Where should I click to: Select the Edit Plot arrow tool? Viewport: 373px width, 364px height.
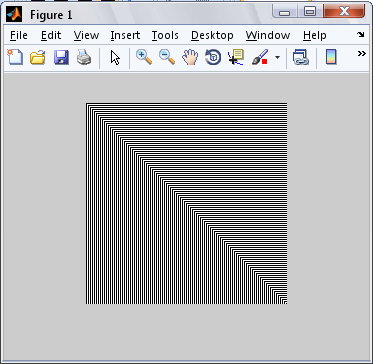click(x=115, y=58)
